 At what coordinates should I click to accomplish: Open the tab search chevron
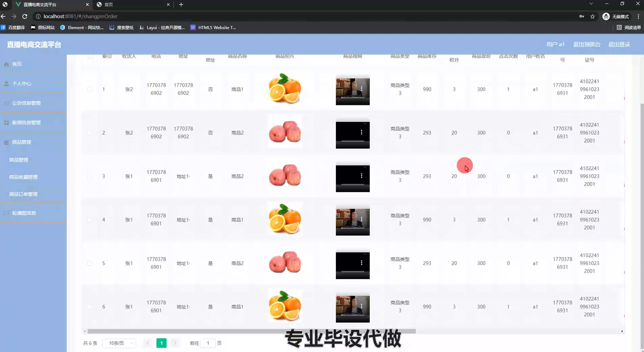[591, 4]
